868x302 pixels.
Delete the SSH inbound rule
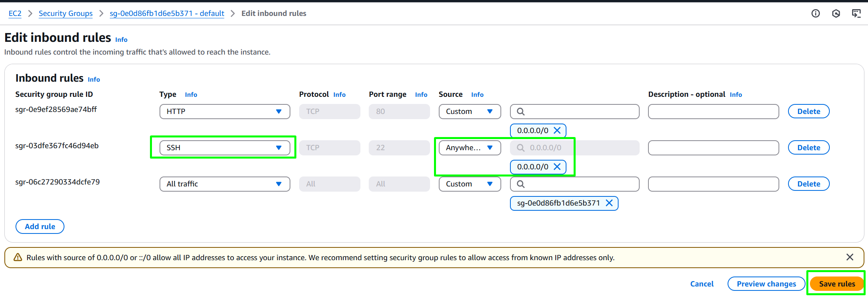pyautogui.click(x=809, y=148)
